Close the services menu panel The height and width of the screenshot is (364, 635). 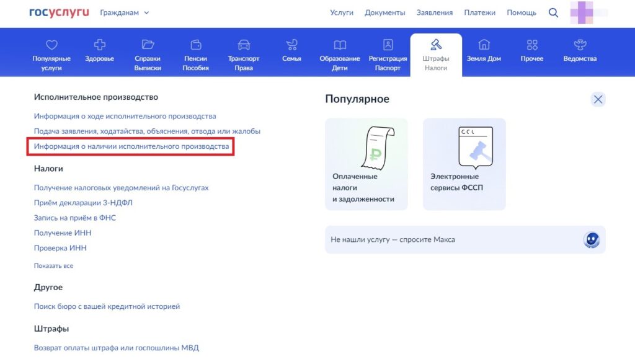coord(598,99)
